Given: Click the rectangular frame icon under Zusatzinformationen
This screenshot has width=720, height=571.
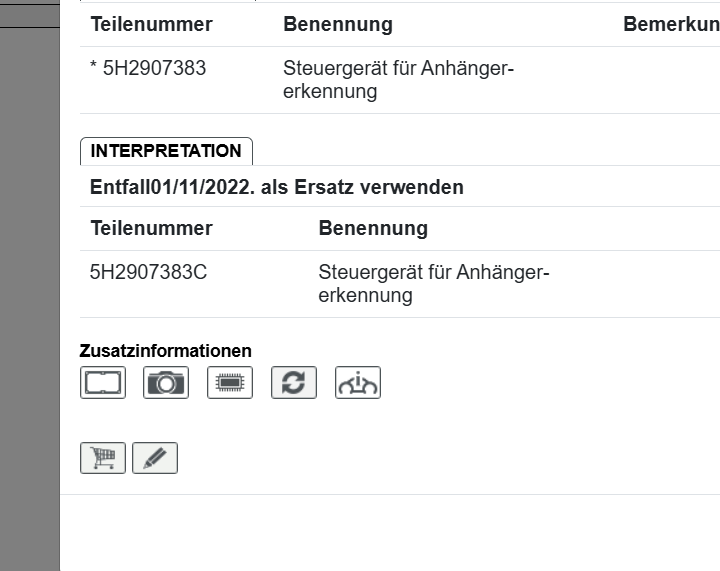Looking at the screenshot, I should [x=103, y=383].
